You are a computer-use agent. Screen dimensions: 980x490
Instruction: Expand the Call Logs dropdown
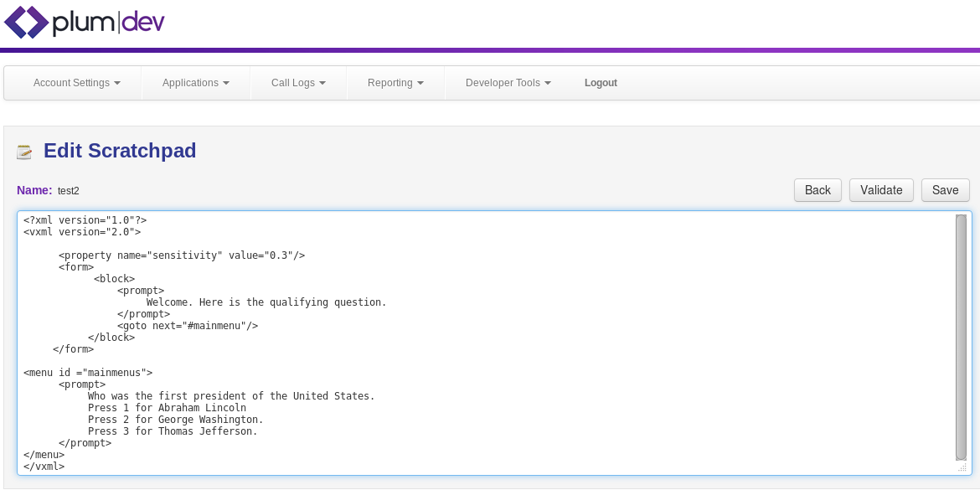click(298, 83)
